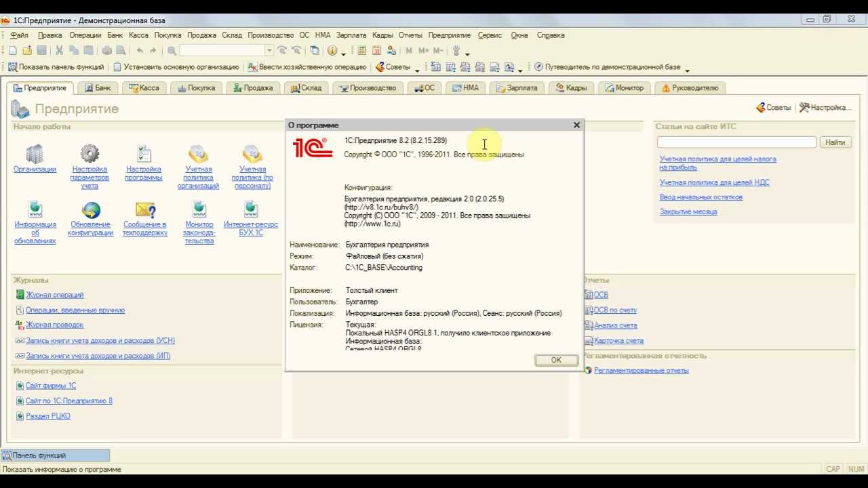Open Учетная политика для целей НДС link
The image size is (868, 488).
pyautogui.click(x=714, y=182)
